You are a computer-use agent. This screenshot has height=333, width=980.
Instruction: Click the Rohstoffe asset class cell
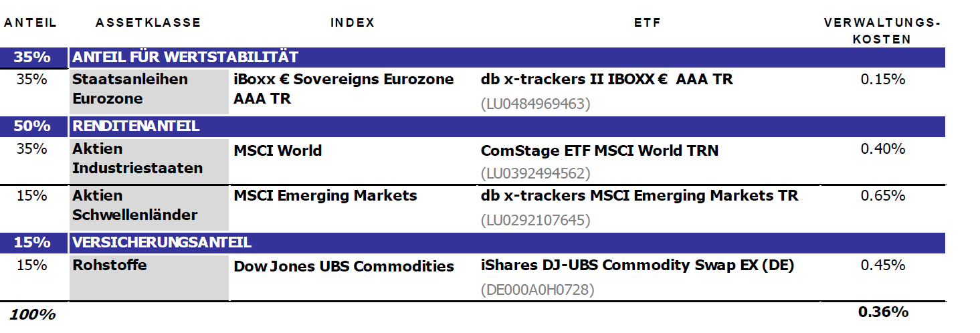(x=110, y=265)
